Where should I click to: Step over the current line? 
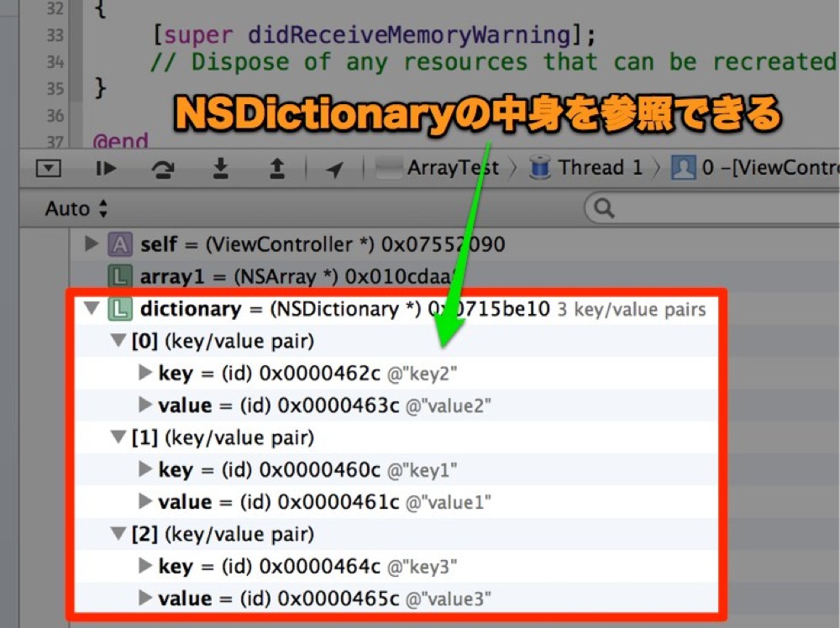coord(163,169)
